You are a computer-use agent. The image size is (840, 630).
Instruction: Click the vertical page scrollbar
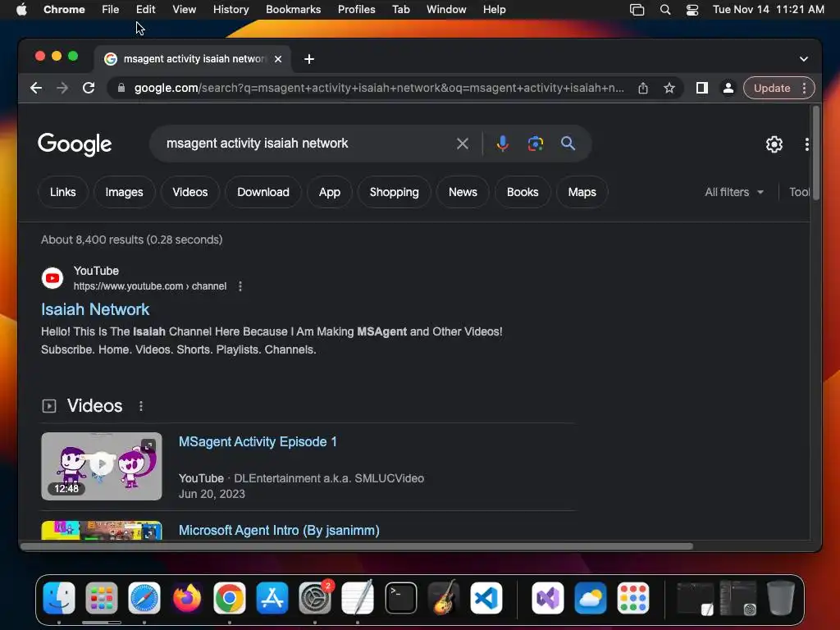[816, 153]
